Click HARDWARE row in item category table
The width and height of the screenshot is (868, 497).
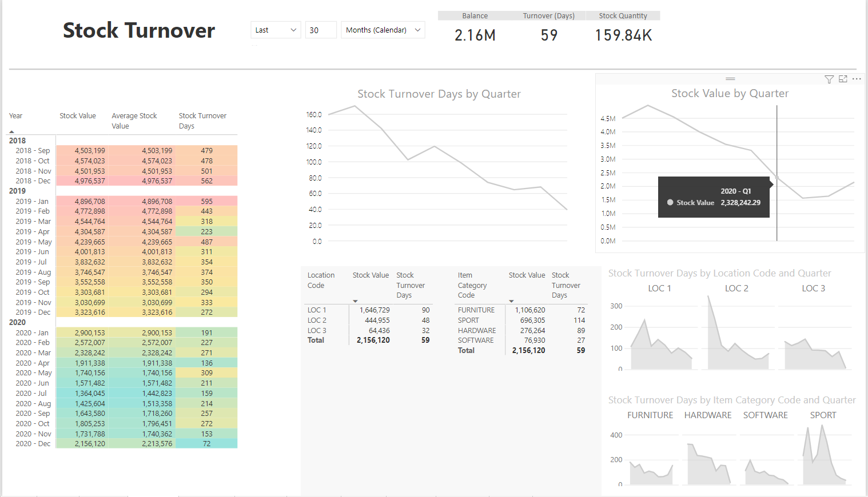pyautogui.click(x=522, y=331)
